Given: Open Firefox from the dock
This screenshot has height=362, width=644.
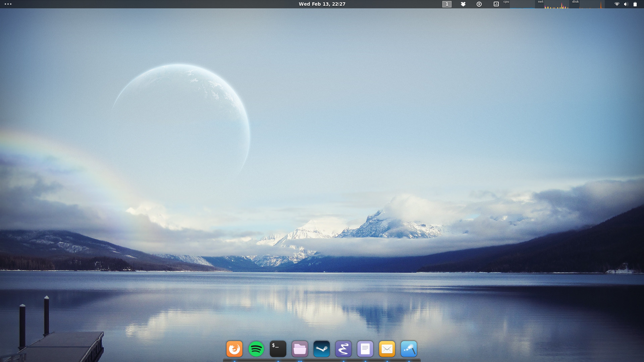Looking at the screenshot, I should (234, 349).
